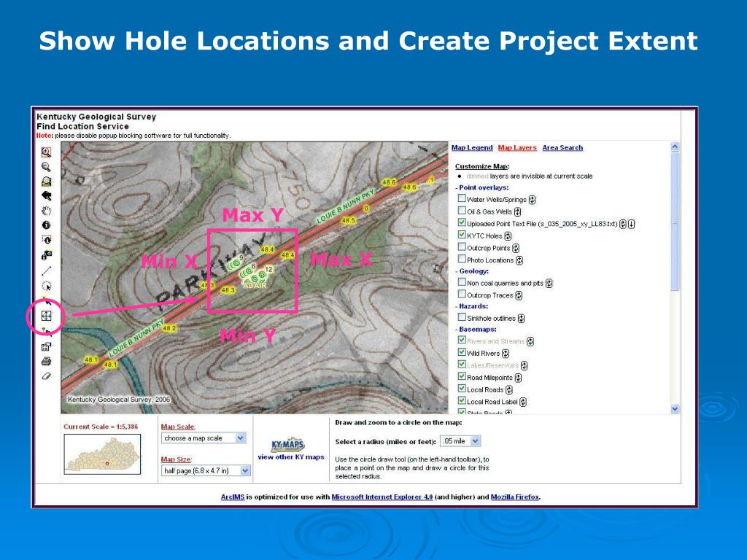Open the ArcIMS link

[233, 497]
